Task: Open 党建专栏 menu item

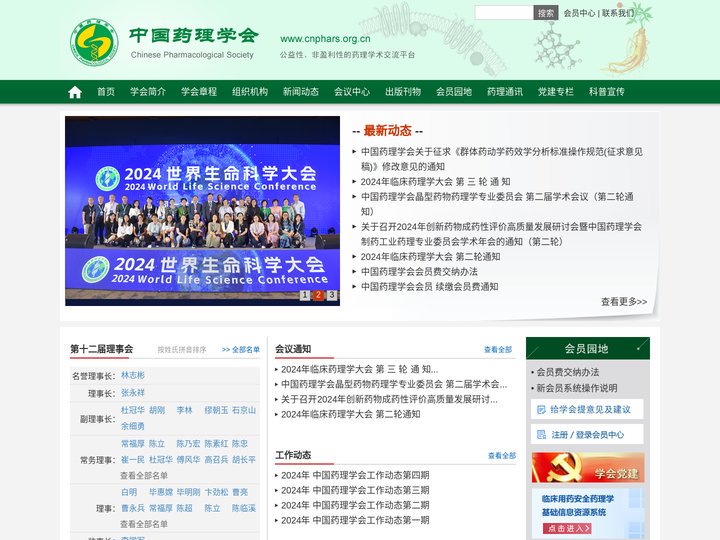Action: [x=556, y=91]
